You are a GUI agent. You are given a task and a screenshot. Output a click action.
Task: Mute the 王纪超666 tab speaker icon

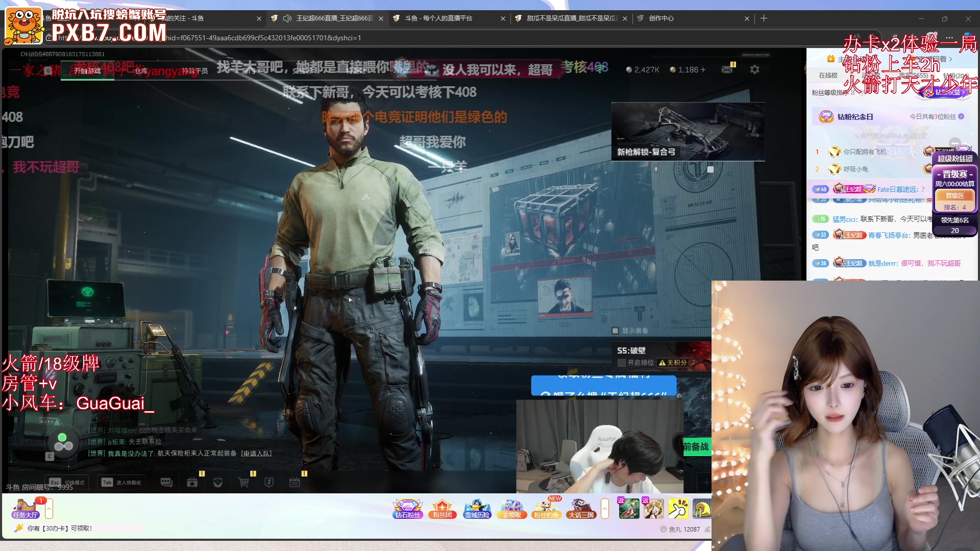tap(287, 18)
